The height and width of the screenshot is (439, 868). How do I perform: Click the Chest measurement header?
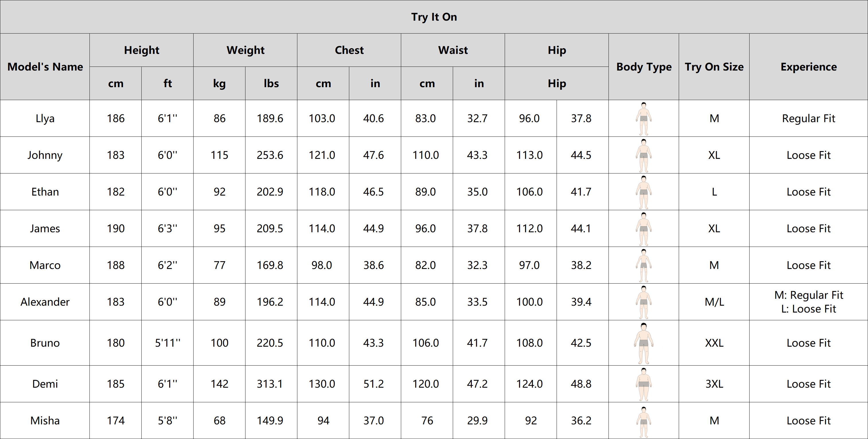coord(349,50)
